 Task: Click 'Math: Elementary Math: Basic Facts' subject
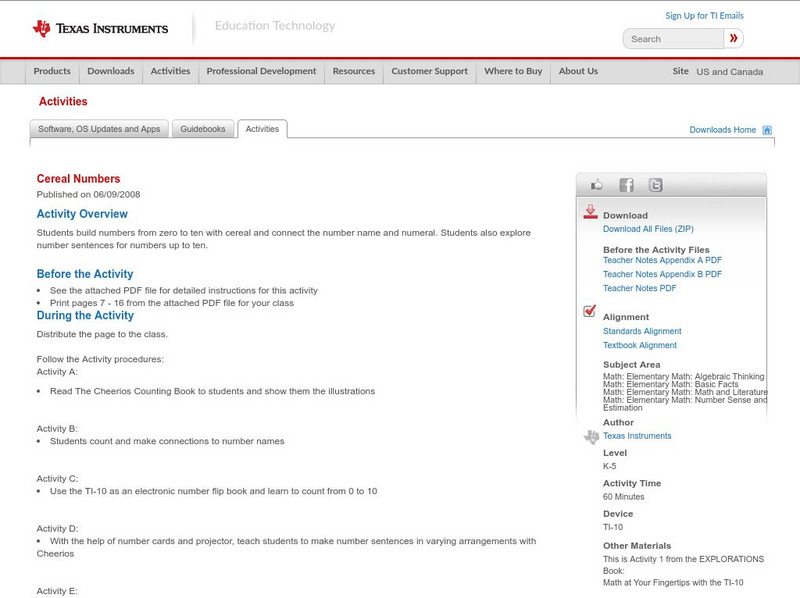670,384
